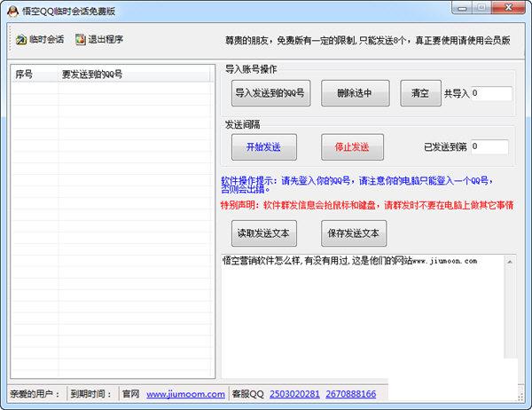
Task: Click the 退出程序 toolbar icon
Action: click(81, 40)
